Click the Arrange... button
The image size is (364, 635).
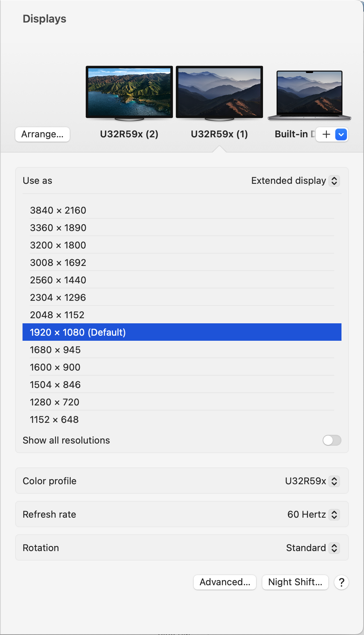point(43,134)
